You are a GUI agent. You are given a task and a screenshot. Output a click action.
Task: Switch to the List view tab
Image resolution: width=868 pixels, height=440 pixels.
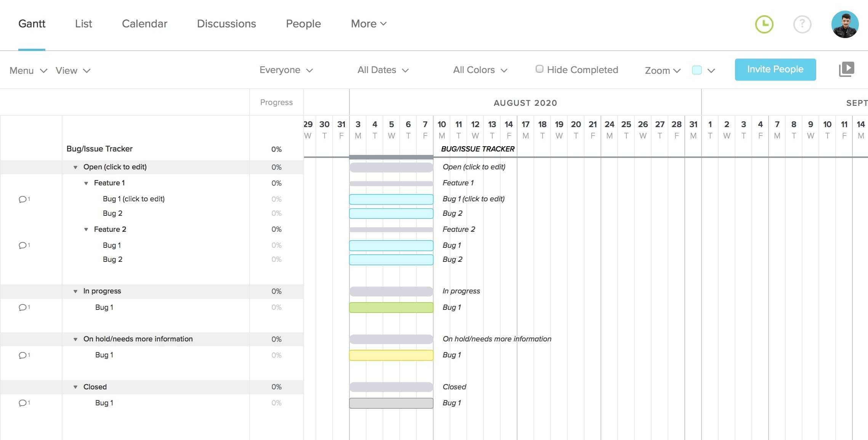pos(83,23)
